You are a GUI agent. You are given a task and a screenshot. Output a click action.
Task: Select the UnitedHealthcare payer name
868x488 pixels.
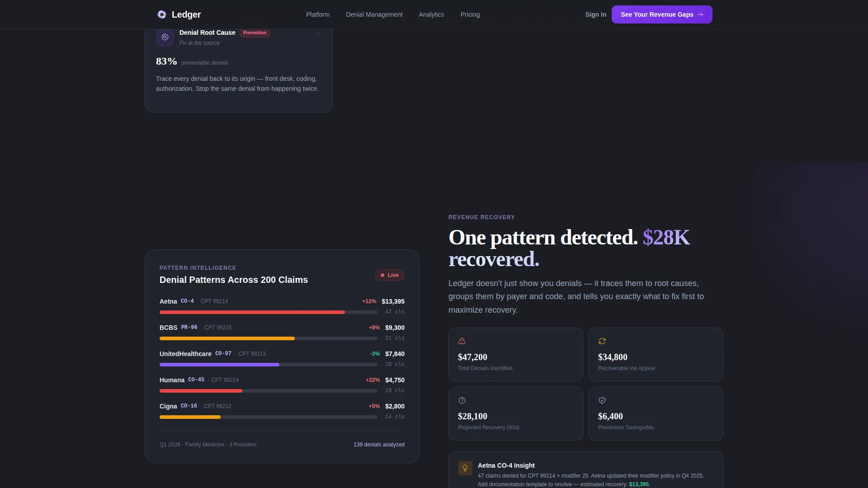[185, 354]
